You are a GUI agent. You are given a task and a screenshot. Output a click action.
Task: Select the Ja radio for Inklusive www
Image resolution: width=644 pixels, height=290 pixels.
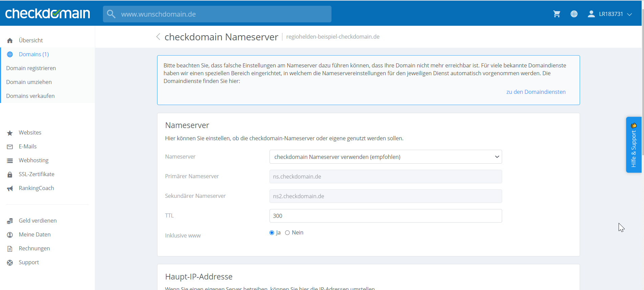click(x=272, y=233)
